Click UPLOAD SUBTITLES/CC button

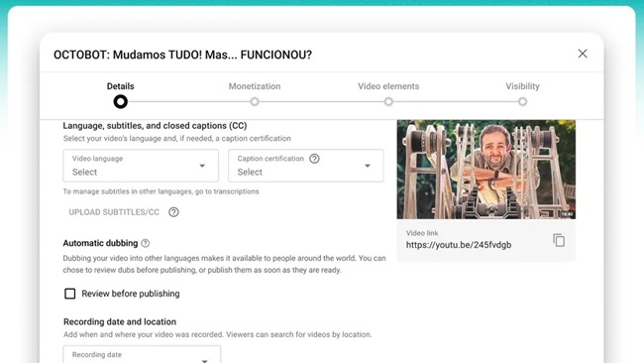click(114, 212)
